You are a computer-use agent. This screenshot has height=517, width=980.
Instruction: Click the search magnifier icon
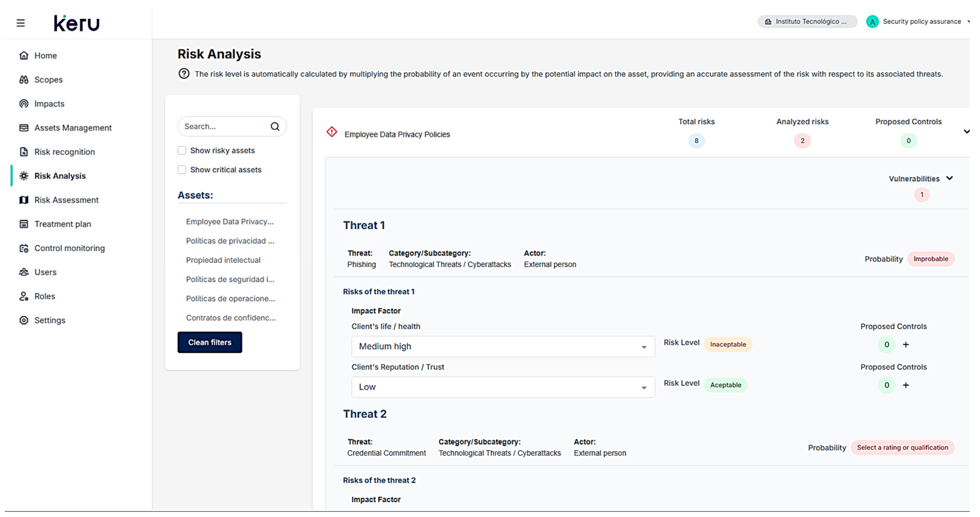coord(275,126)
